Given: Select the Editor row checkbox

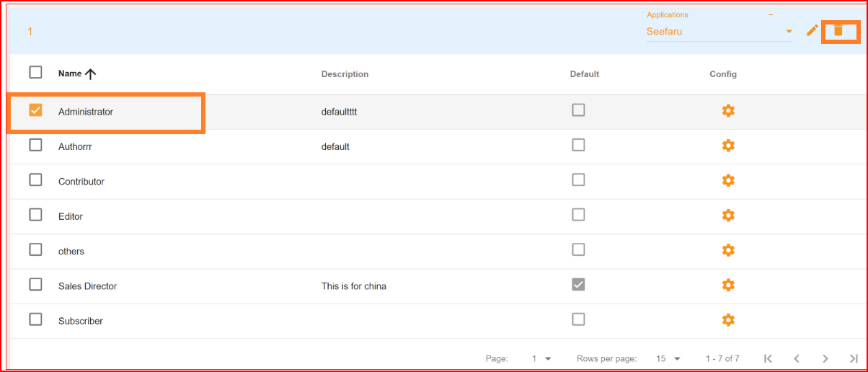Looking at the screenshot, I should (35, 215).
